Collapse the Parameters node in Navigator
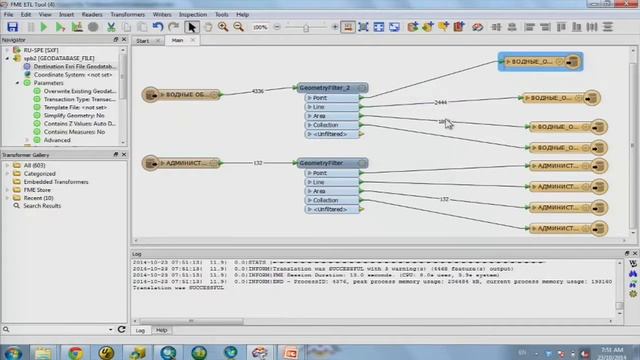Viewport: 640px width, 360px height. click(x=17, y=83)
